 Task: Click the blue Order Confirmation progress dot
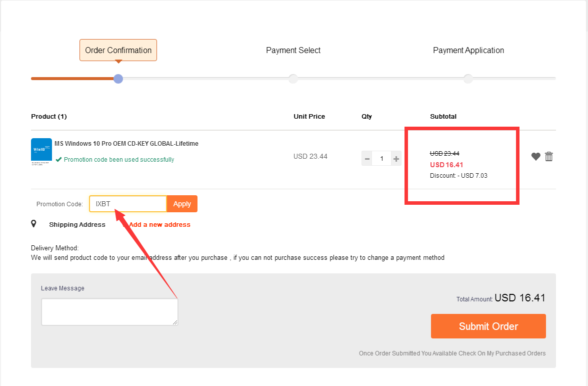pyautogui.click(x=118, y=79)
